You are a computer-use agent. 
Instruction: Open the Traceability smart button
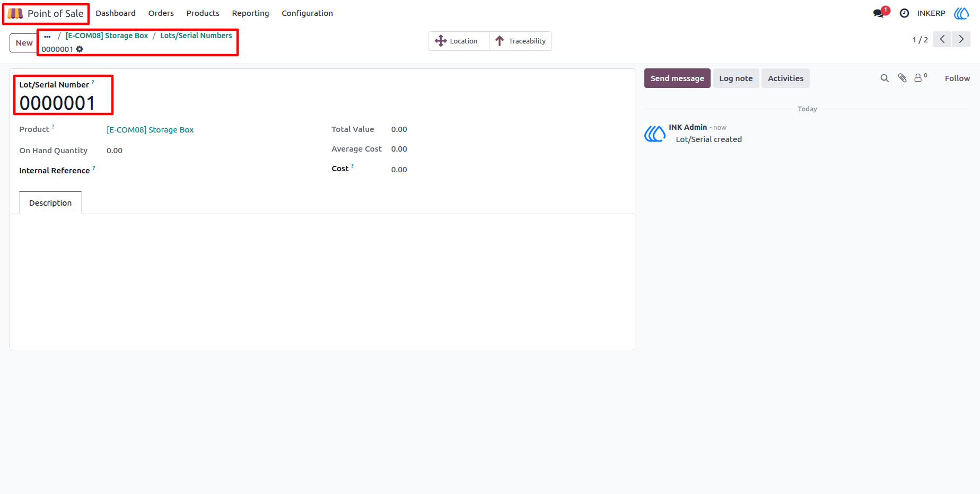(521, 41)
